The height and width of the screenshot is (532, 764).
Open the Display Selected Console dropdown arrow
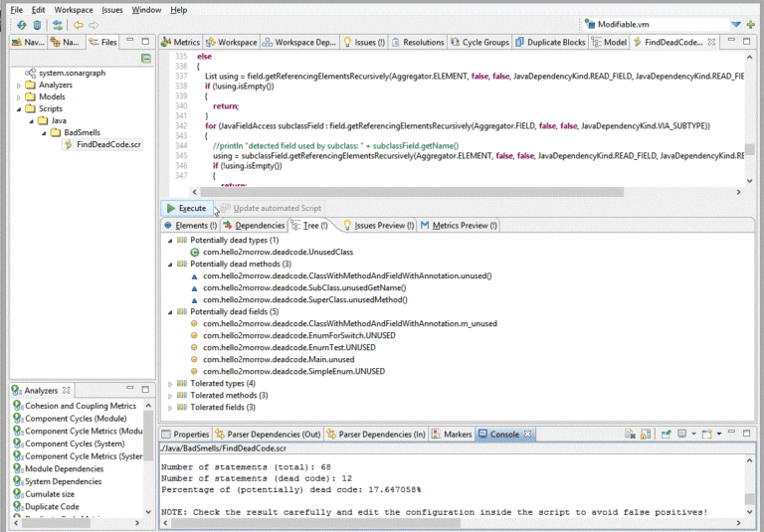pyautogui.click(x=693, y=434)
